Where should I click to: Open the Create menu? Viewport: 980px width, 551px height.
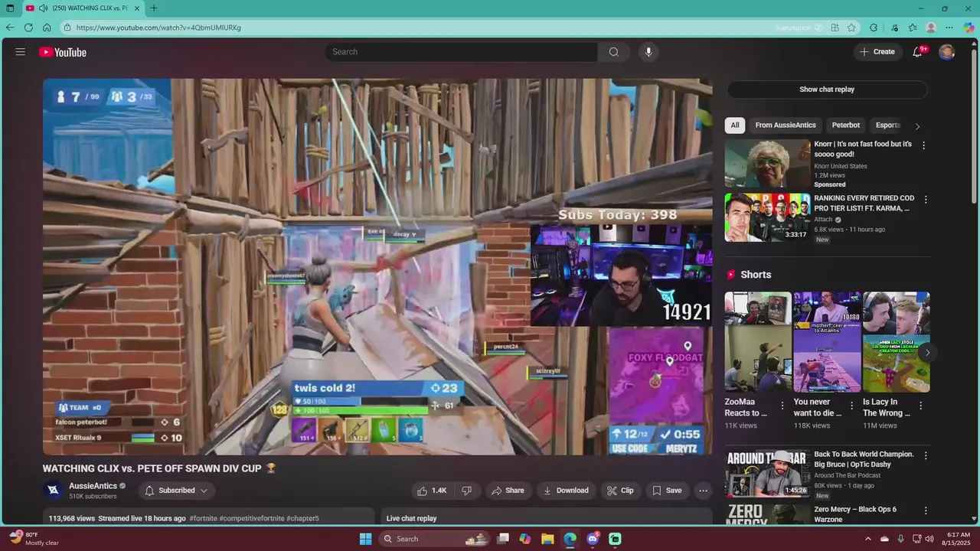click(877, 52)
